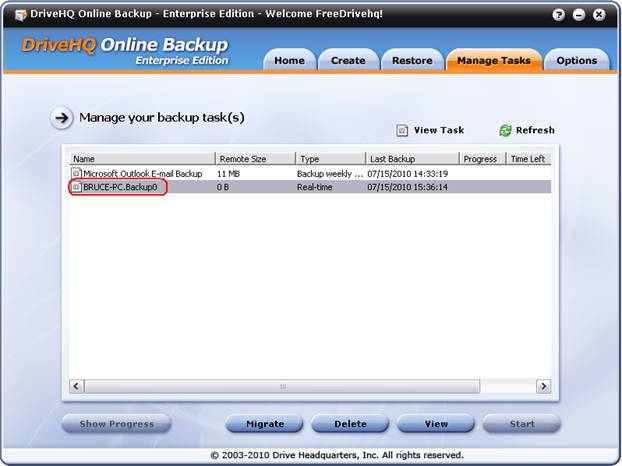Click the Start button

click(522, 424)
